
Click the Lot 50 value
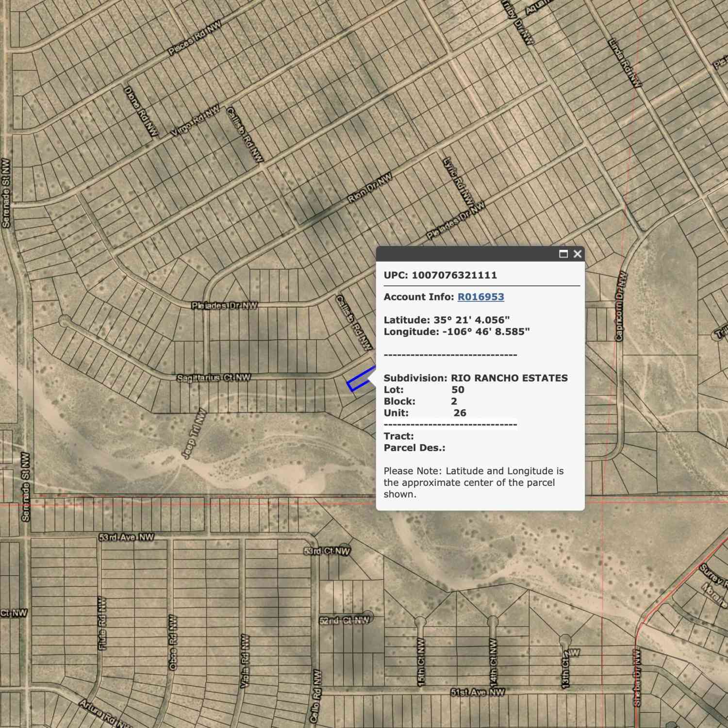pyautogui.click(x=458, y=390)
